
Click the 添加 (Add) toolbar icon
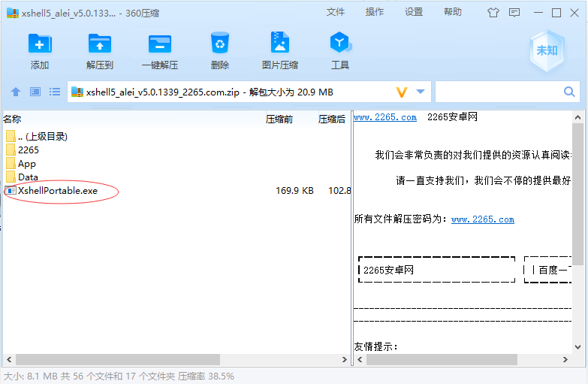(x=40, y=44)
